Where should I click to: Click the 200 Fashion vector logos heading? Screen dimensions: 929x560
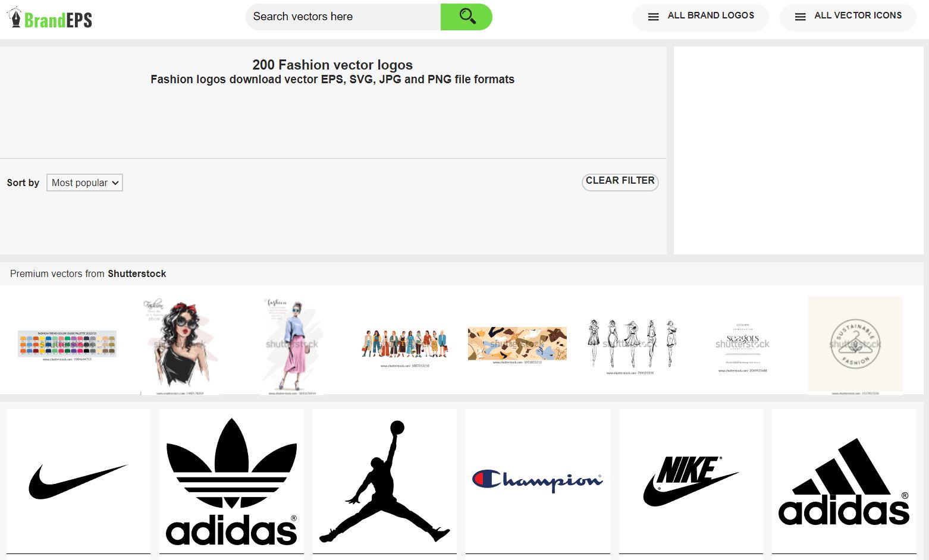point(332,65)
